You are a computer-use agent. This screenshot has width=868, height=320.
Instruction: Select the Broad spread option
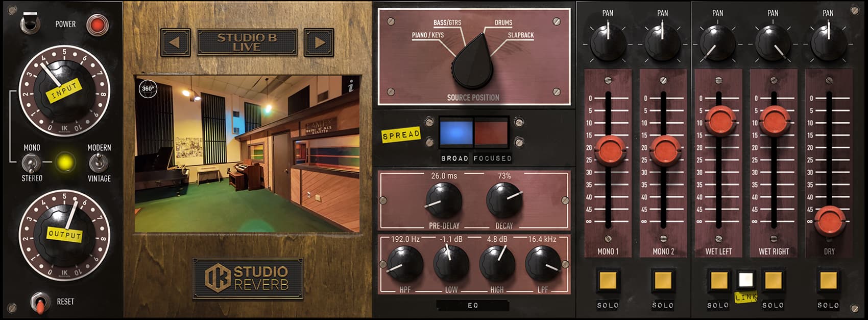click(x=455, y=132)
